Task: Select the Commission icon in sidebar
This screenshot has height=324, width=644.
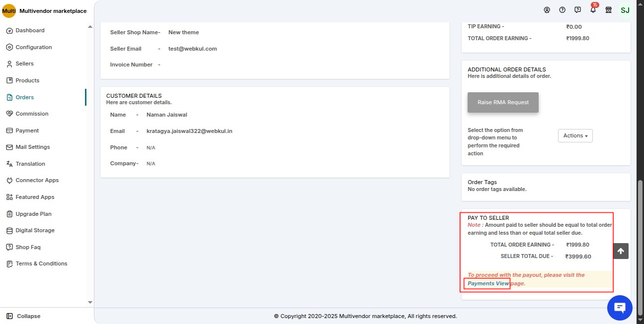Action: point(10,114)
